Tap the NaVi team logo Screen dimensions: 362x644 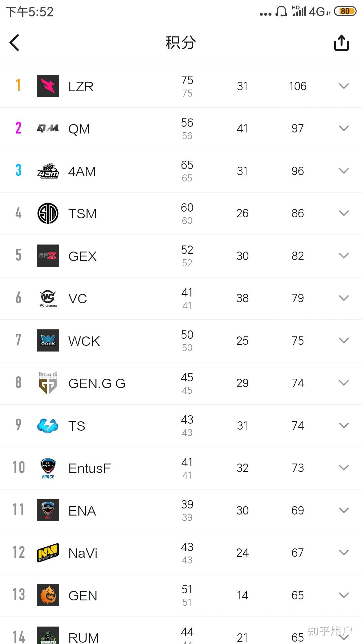[47, 553]
